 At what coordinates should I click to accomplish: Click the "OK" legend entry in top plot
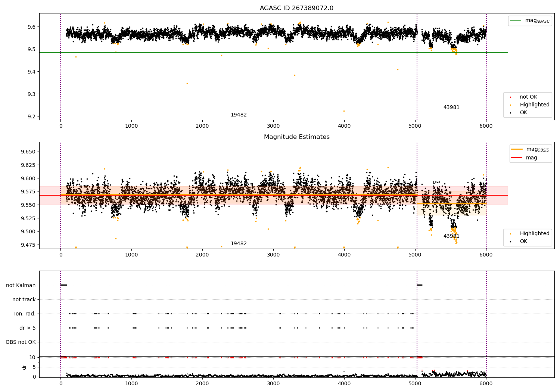[523, 113]
